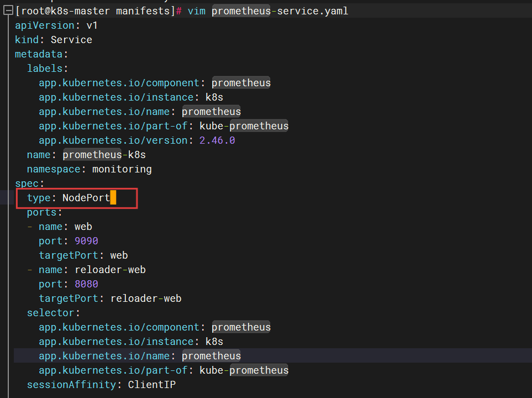Click the part-of: kube-prometheus selector line

(x=164, y=370)
